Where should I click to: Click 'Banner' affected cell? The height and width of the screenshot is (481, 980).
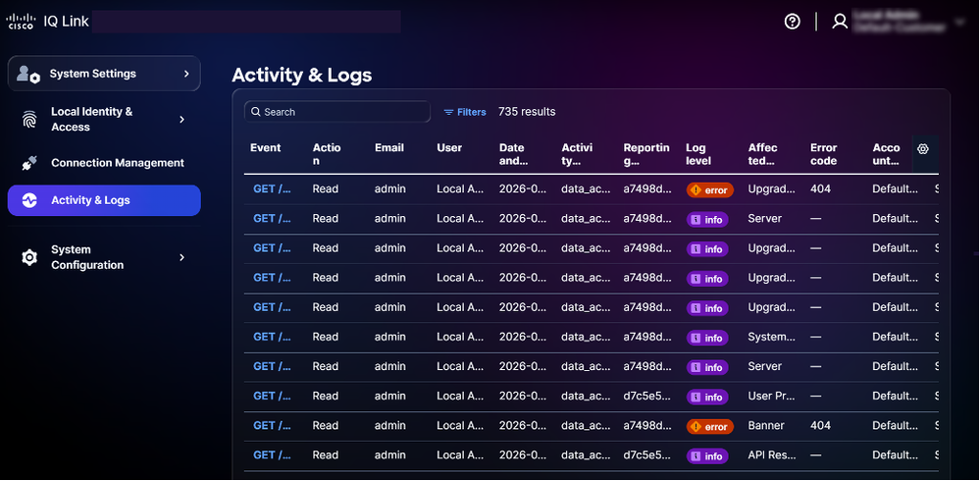point(766,426)
